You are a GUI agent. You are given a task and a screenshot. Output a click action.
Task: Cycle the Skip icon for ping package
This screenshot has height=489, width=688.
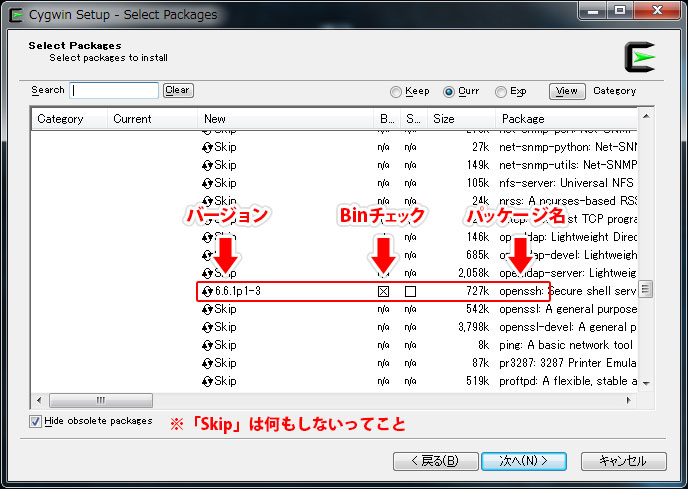[x=207, y=345]
